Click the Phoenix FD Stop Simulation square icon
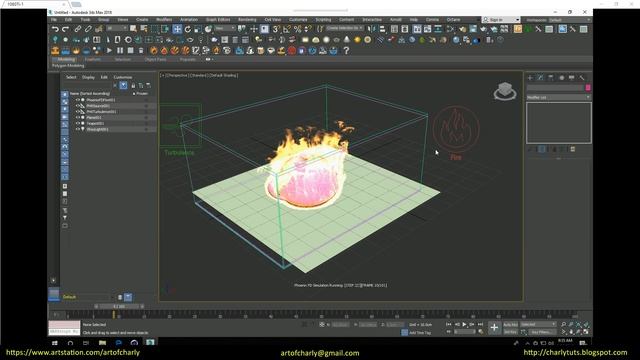This screenshot has height=360, width=640. [131, 51]
